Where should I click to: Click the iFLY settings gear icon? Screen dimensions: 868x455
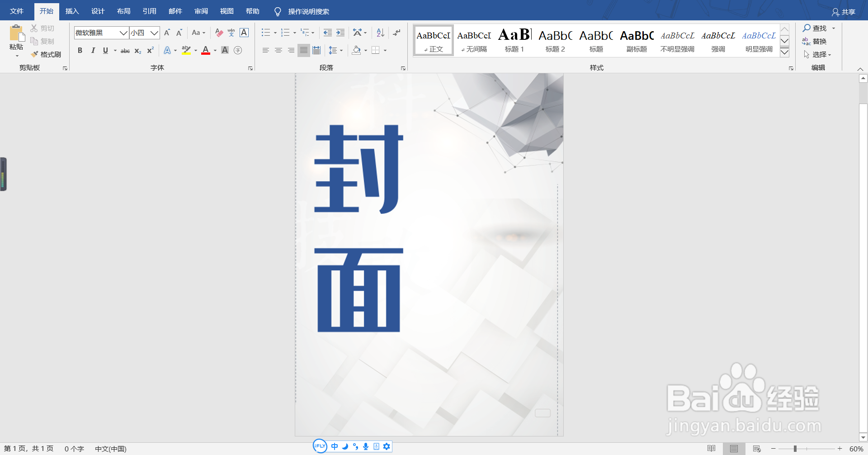point(387,446)
